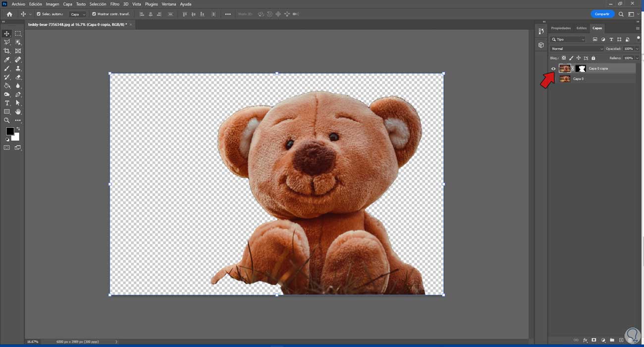Click the foreground color swatch
This screenshot has width=644, height=347.
[x=9, y=131]
